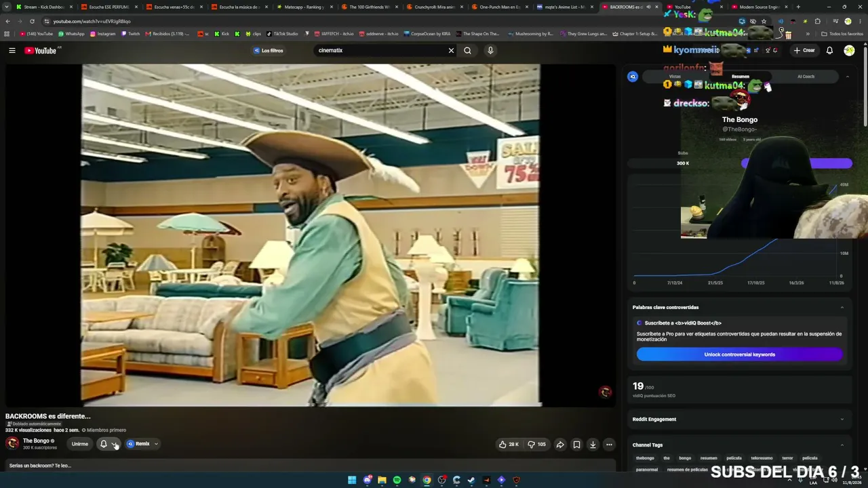Go to the YouTube home logo
The image size is (868, 488).
(41, 51)
